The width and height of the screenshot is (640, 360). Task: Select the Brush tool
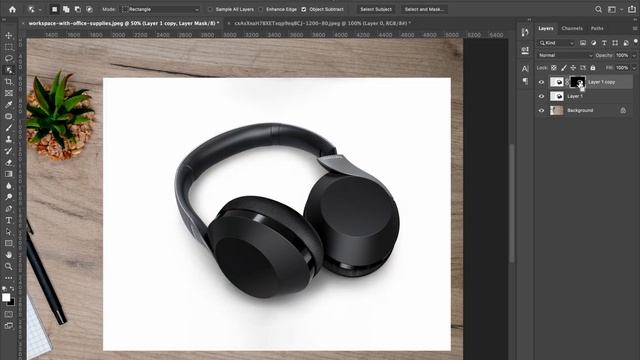coord(9,128)
